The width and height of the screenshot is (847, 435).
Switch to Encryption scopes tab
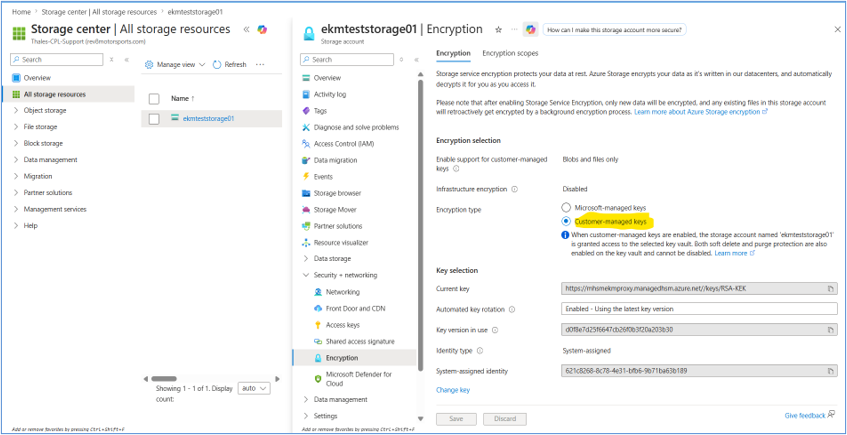coord(510,53)
